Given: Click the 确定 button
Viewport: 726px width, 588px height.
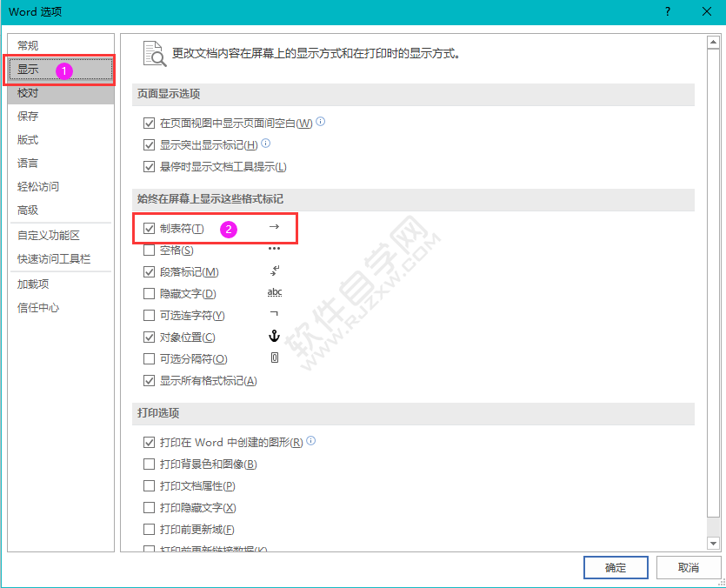Looking at the screenshot, I should tap(616, 567).
